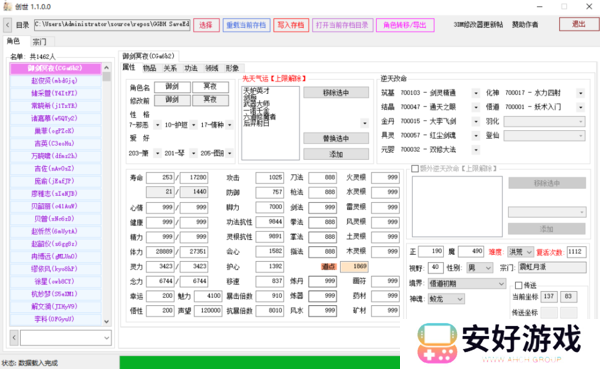Click the red 选择 button
Image resolution: width=600 pixels, height=369 pixels.
(206, 25)
